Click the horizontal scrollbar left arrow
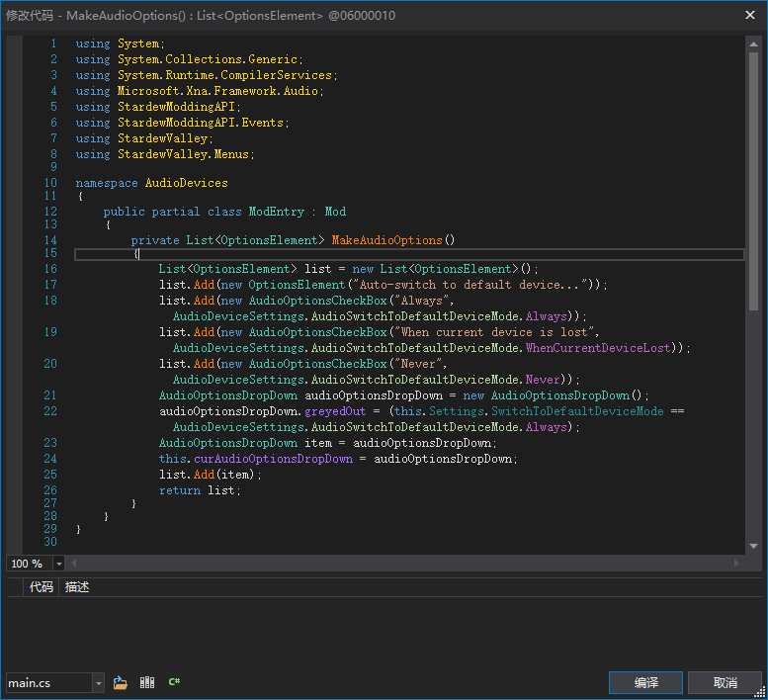The height and width of the screenshot is (700, 768). click(x=74, y=564)
